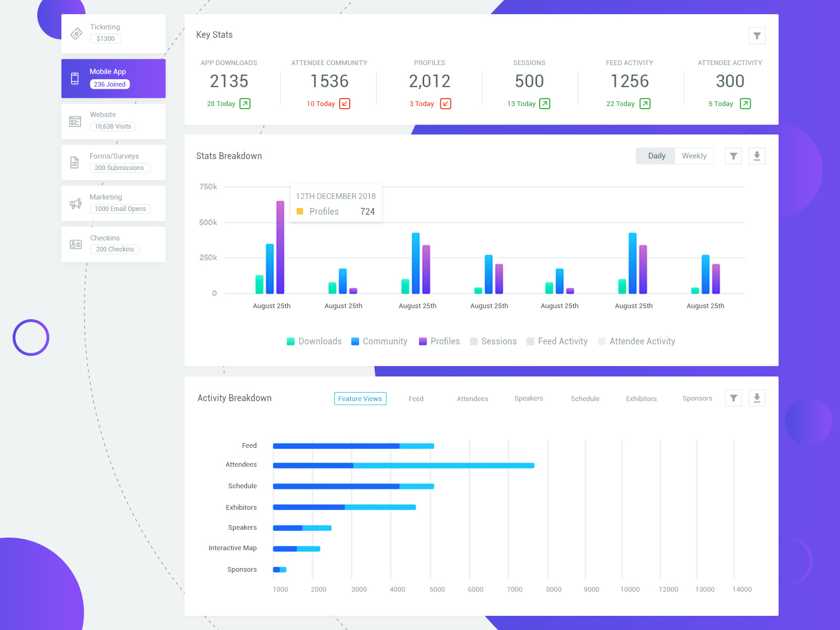
Task: Select the Mobile App phone icon
Action: [x=76, y=78]
